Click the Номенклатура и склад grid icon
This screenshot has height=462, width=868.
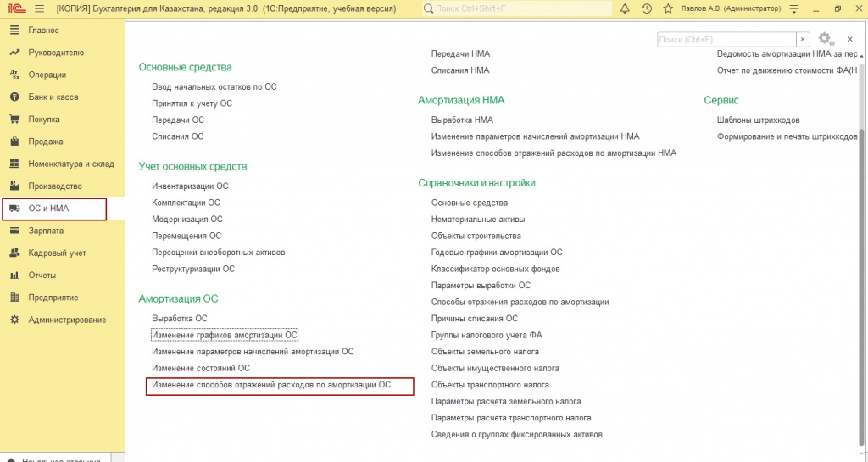[x=15, y=164]
